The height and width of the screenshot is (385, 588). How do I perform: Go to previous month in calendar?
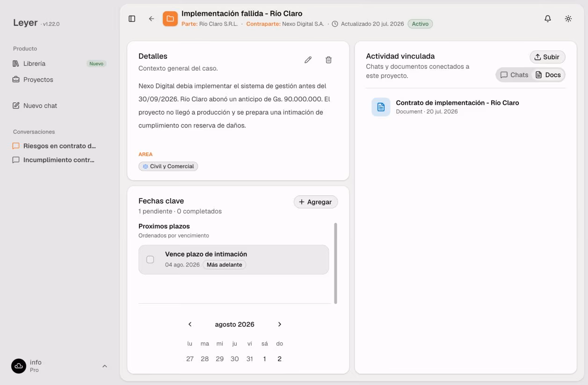pyautogui.click(x=190, y=324)
